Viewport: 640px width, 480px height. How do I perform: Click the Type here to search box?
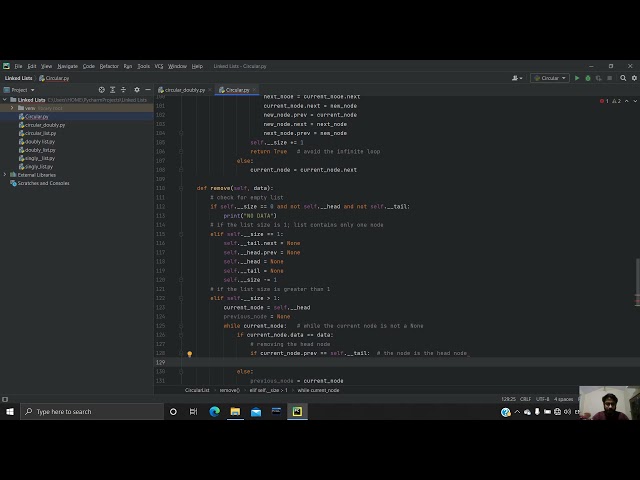tap(92, 412)
